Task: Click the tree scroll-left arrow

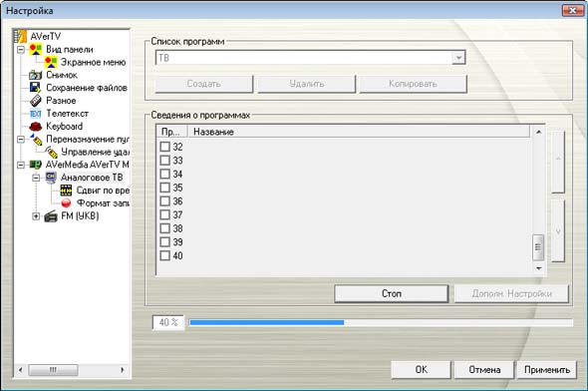Action: 20,370
